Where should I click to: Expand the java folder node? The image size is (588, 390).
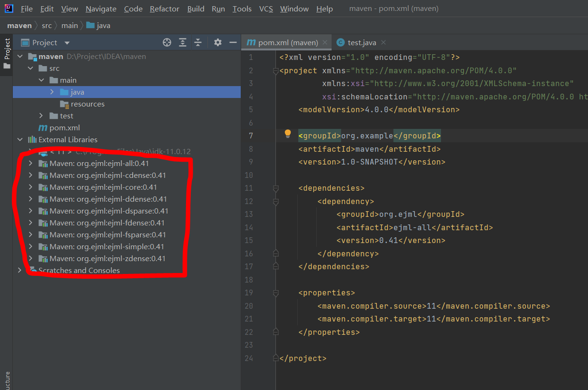(x=52, y=92)
